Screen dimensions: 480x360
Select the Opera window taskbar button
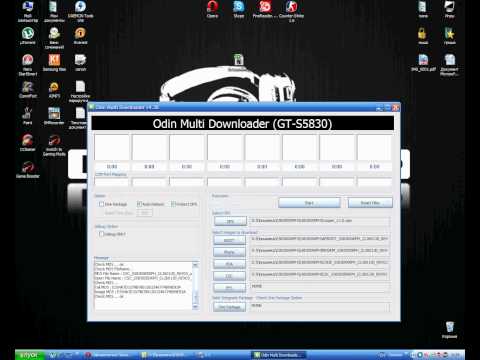pos(109,355)
